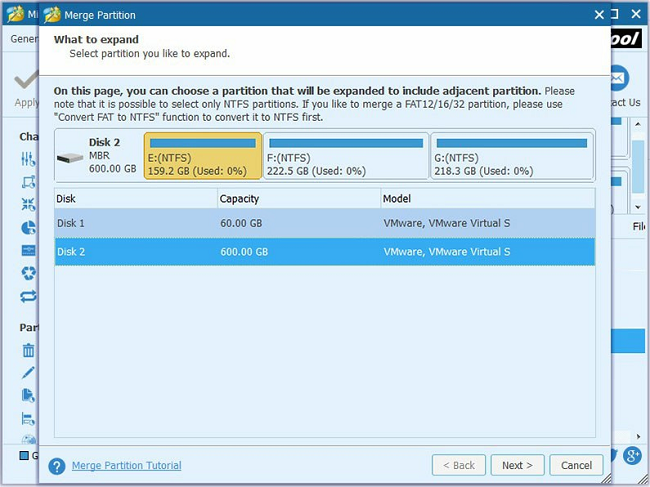The image size is (650, 487).
Task: Choose the G: NTFS partition
Action: coord(512,156)
